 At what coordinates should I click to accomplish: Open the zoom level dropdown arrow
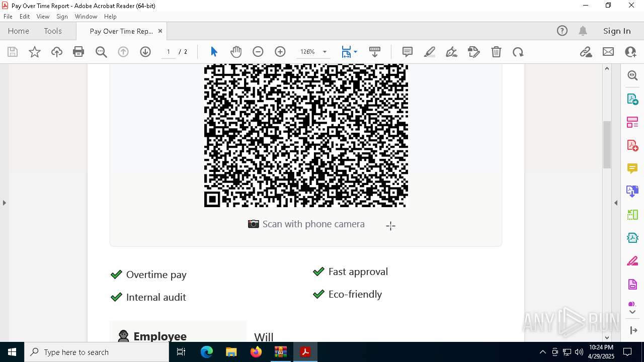tap(325, 52)
